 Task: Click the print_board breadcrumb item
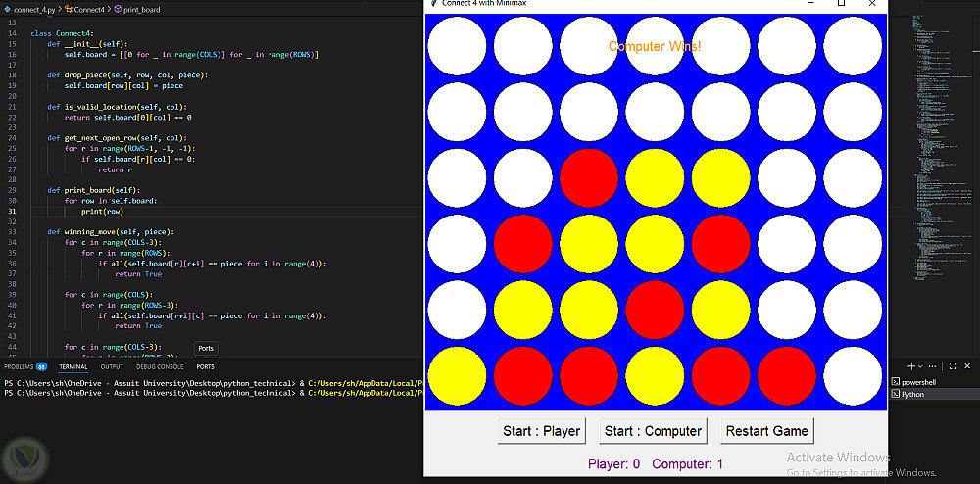point(142,10)
